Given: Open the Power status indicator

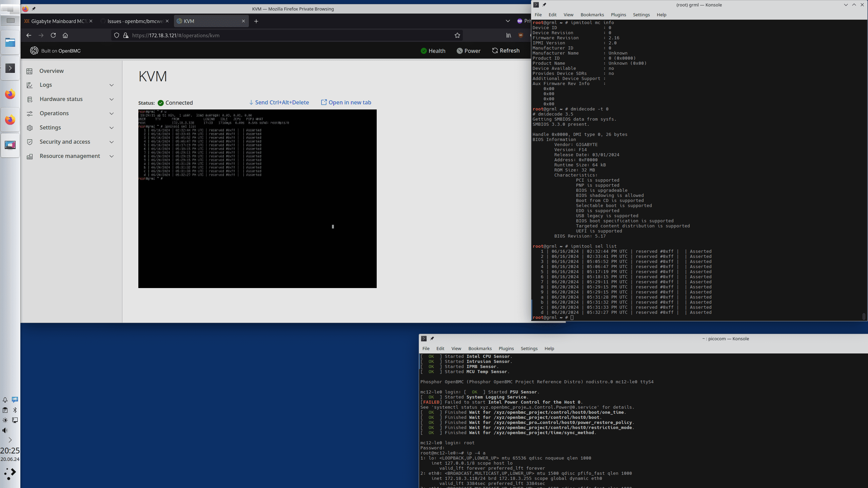Looking at the screenshot, I should coord(468,51).
